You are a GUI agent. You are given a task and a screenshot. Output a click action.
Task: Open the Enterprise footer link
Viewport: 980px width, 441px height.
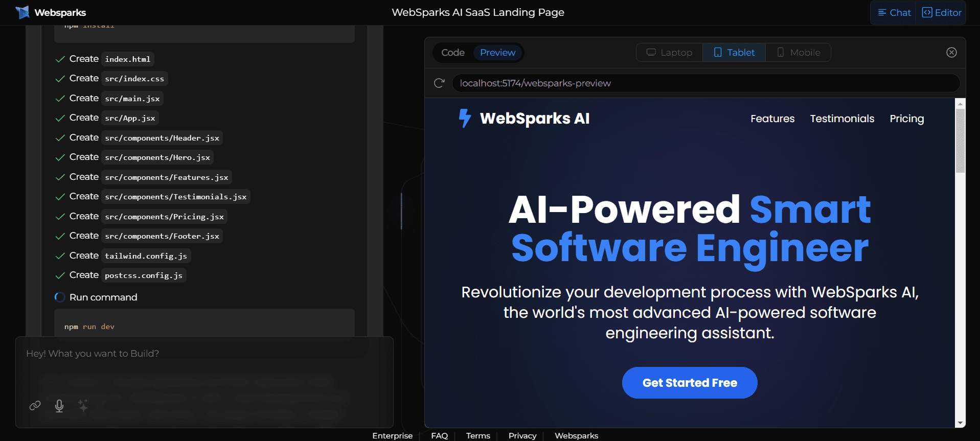click(x=392, y=436)
